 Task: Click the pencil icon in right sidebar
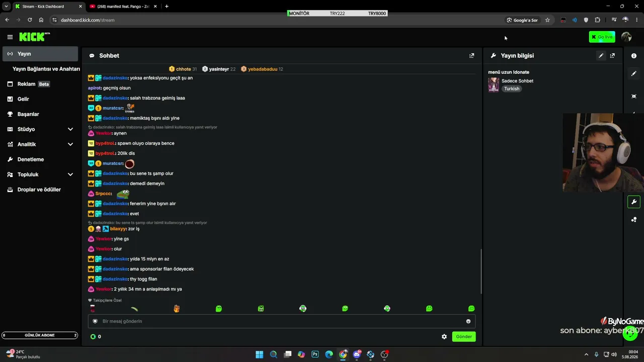(x=634, y=73)
